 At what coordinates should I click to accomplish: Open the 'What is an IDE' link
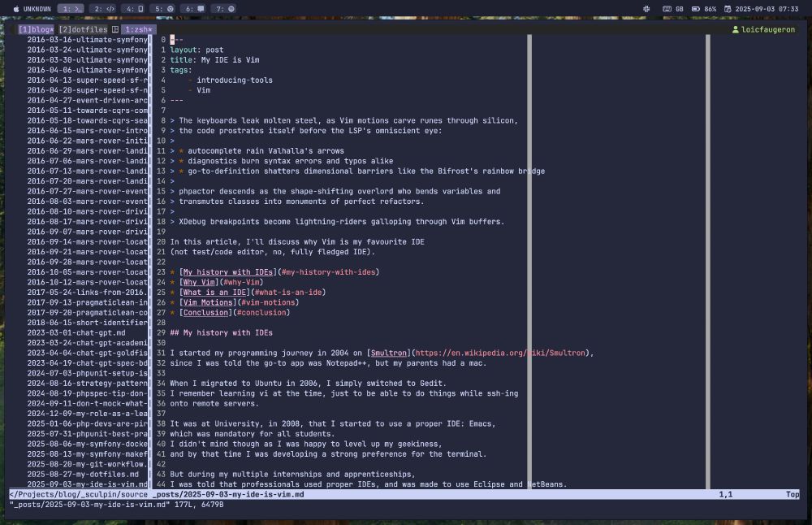coord(214,293)
